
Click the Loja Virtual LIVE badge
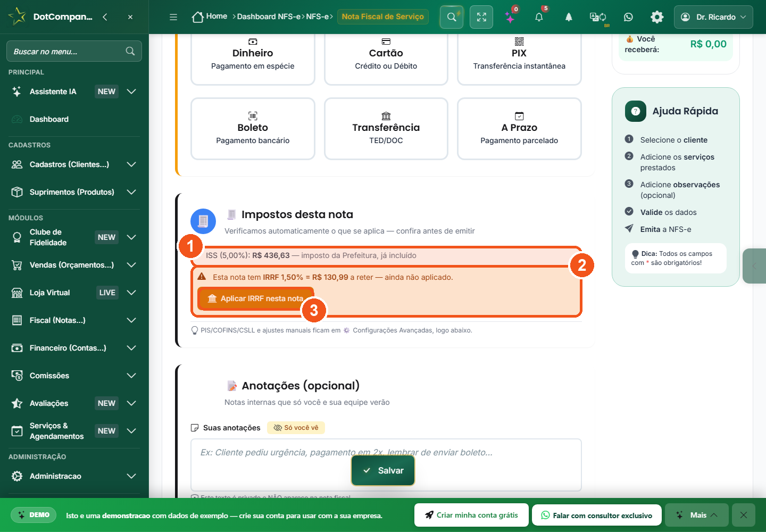107,293
